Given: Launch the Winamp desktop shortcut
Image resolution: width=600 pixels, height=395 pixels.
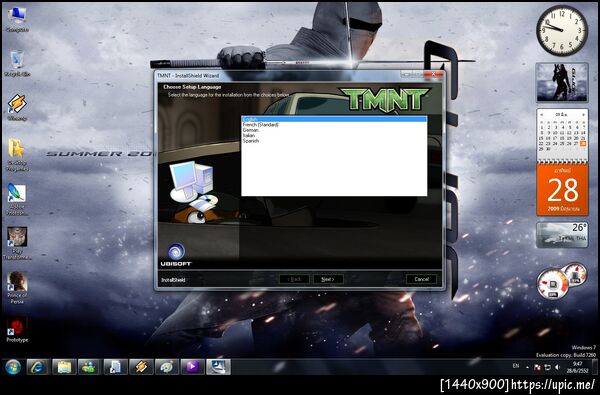Looking at the screenshot, I should (17, 108).
